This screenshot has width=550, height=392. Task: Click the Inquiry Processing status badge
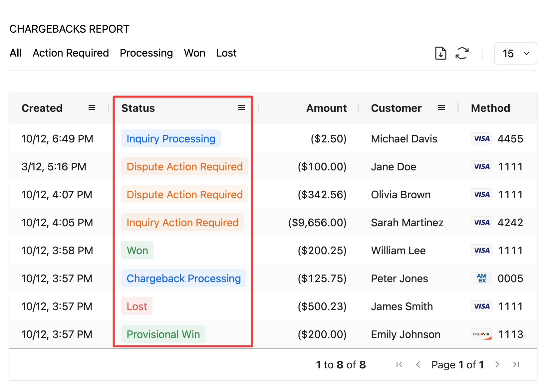[x=171, y=139]
